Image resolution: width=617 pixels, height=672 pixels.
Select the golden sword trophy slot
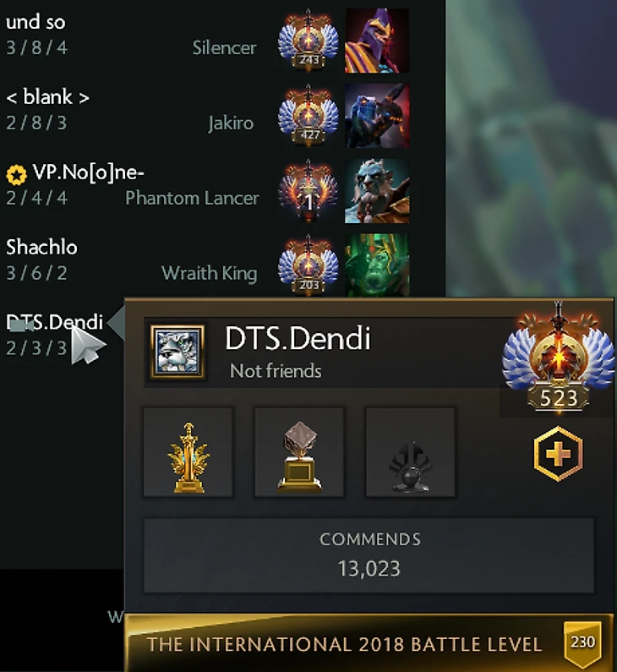(x=188, y=452)
